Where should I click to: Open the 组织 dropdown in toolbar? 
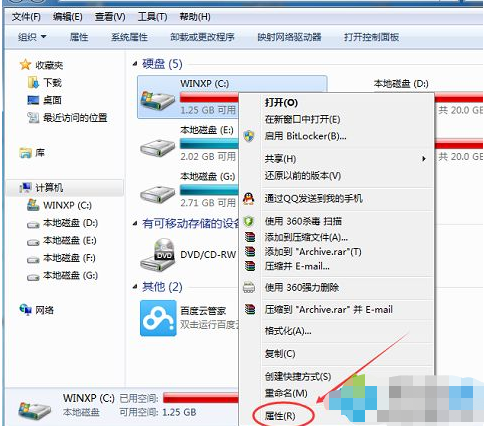click(32, 37)
